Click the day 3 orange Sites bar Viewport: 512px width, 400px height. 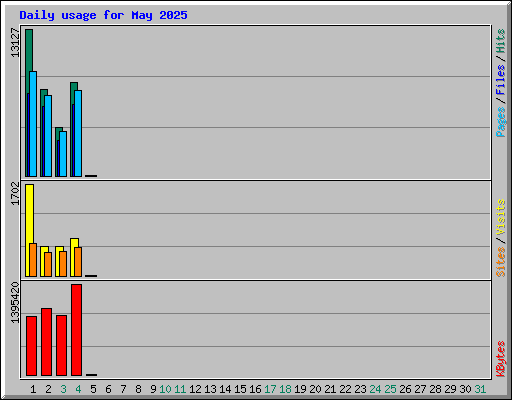pos(63,264)
